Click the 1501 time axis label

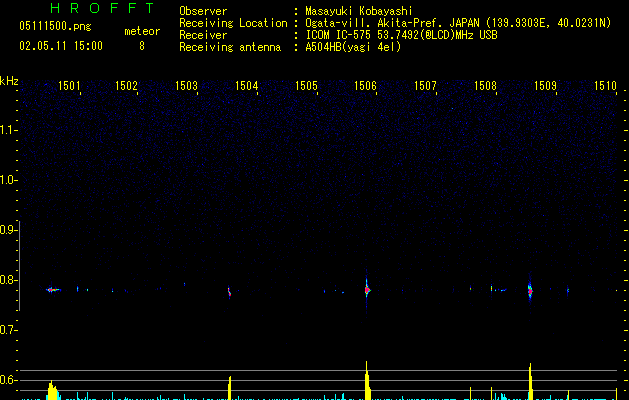(69, 86)
